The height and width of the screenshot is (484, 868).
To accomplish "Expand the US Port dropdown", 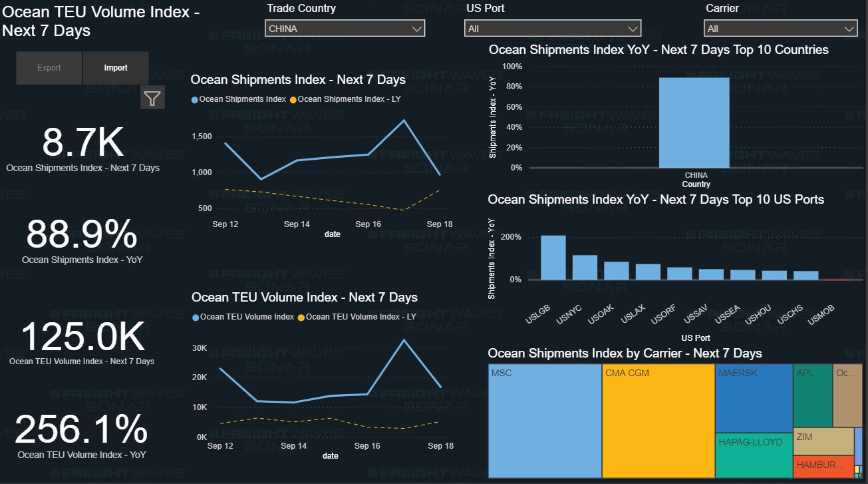I will coord(552,29).
